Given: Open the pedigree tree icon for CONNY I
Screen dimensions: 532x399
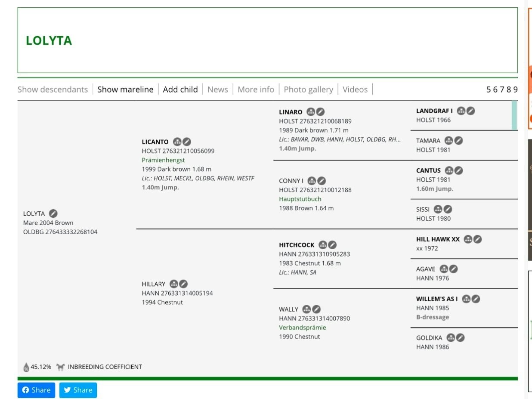Looking at the screenshot, I should click(312, 181).
